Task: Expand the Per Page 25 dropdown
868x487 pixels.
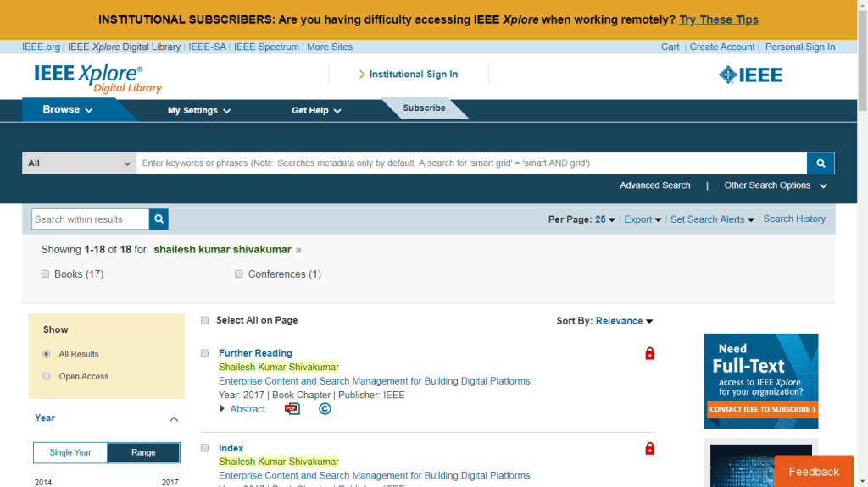Action: click(x=605, y=219)
